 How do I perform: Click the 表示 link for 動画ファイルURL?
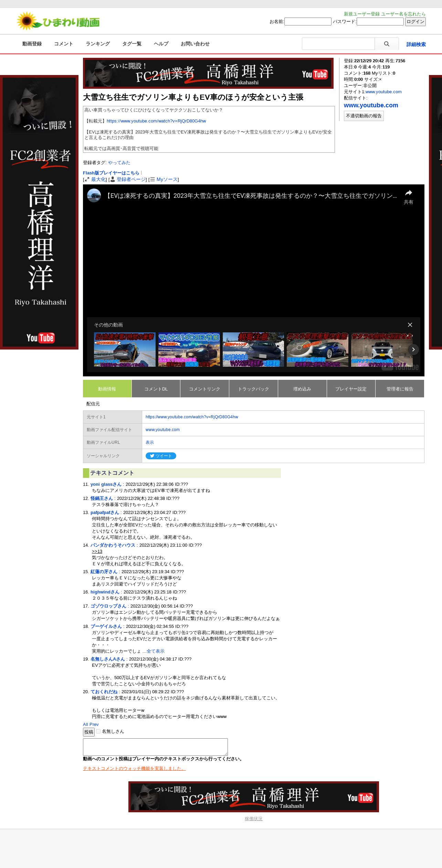150,442
